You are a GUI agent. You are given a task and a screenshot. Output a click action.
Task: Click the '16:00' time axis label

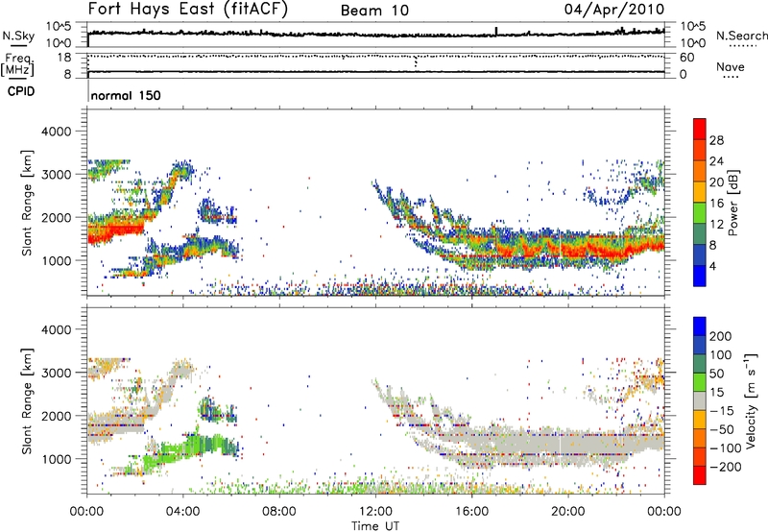[471, 512]
